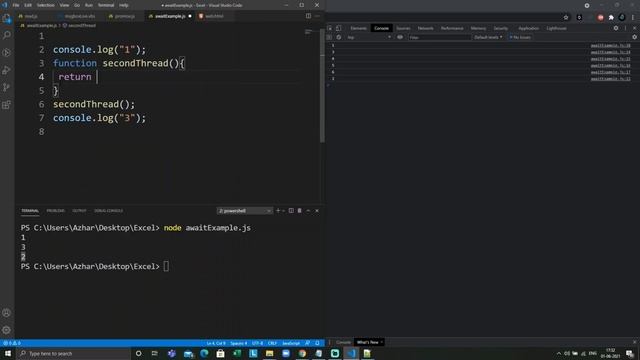Screen dimensions: 640x360
Task: Bookmark the page with star icon
Action: [x=566, y=18]
